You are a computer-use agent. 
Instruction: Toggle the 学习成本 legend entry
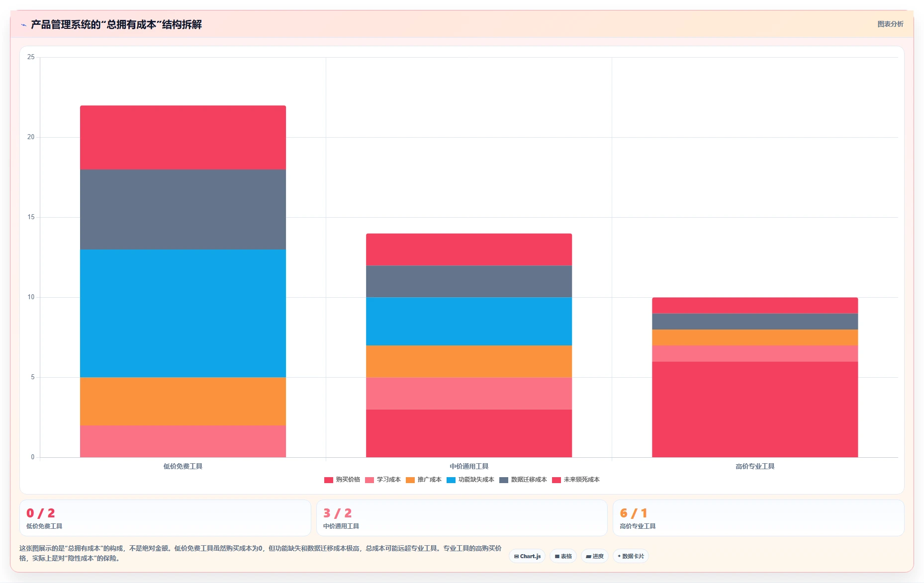(x=383, y=480)
